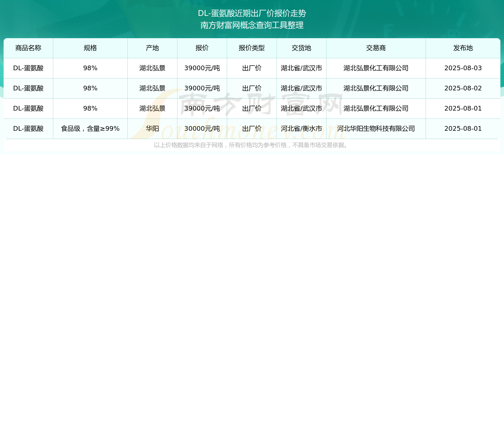
Task: Click the date cell 2025-08-02
Action: 463,88
